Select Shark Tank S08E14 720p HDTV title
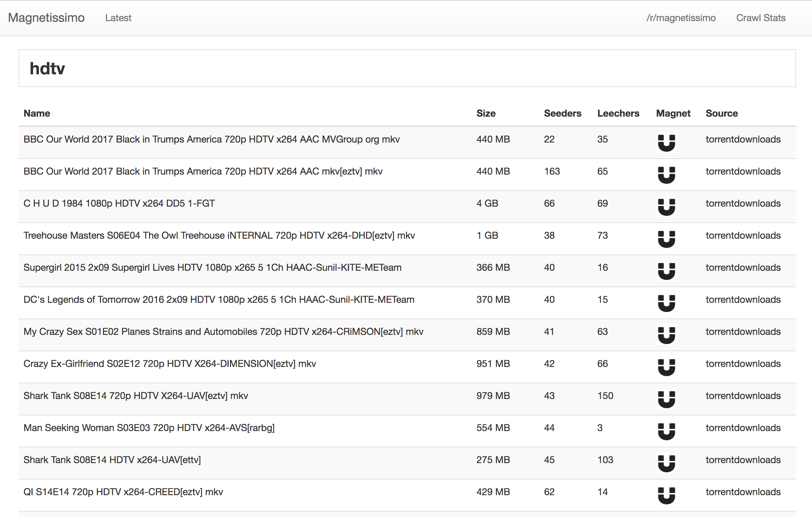The height and width of the screenshot is (517, 812). tap(136, 396)
